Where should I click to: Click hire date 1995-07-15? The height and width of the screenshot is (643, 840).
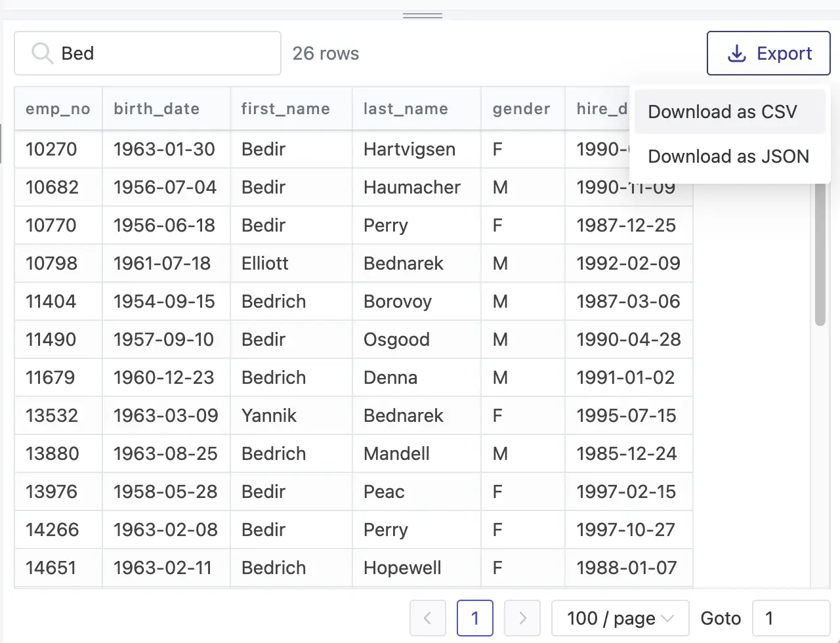pos(626,415)
